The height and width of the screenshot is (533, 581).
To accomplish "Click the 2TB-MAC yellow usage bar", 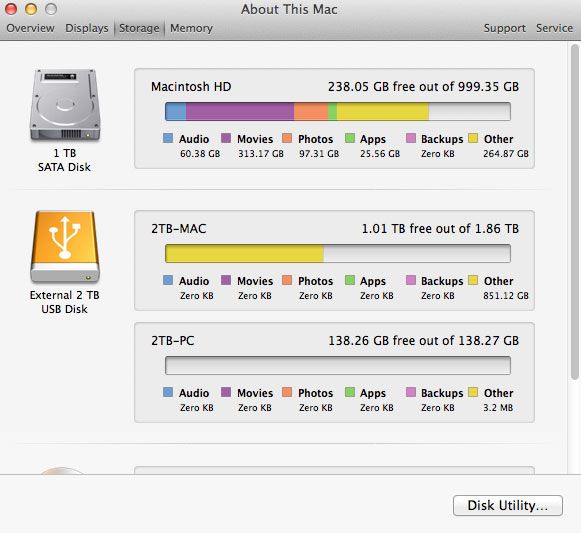I will [244, 254].
